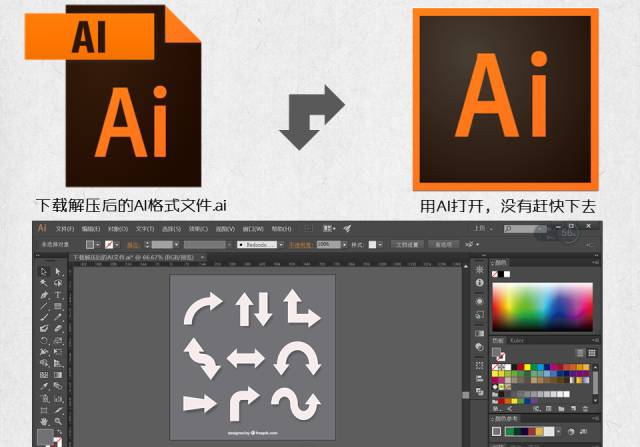The height and width of the screenshot is (447, 640).
Task: Choose the Zoom magnifier tool
Action: (58, 421)
